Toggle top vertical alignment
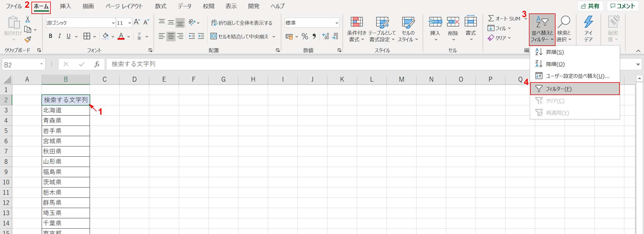The height and width of the screenshot is (234, 644). point(162,22)
